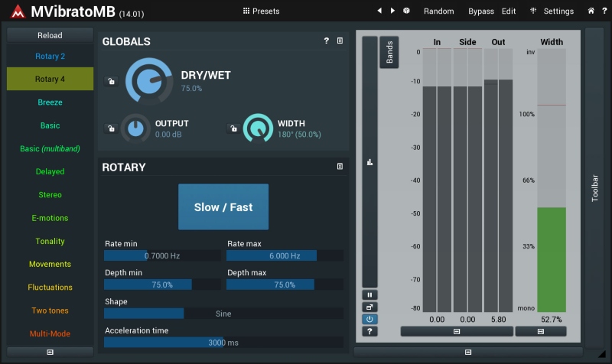
Task: Open help question mark in top bar
Action: coord(604,11)
